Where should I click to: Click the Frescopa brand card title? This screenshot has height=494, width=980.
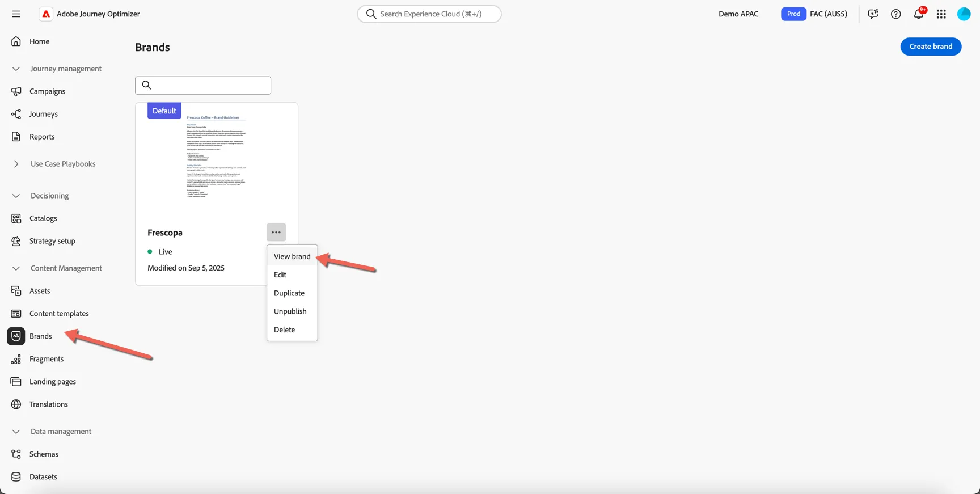165,233
